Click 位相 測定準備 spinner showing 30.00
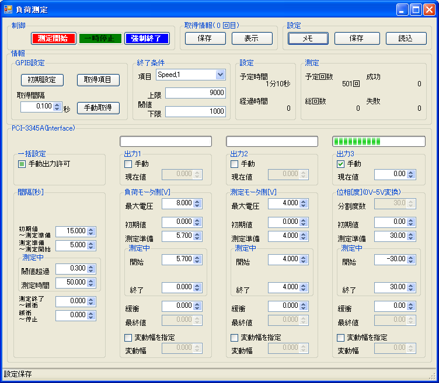This screenshot has width=439, height=383. pyautogui.click(x=395, y=236)
